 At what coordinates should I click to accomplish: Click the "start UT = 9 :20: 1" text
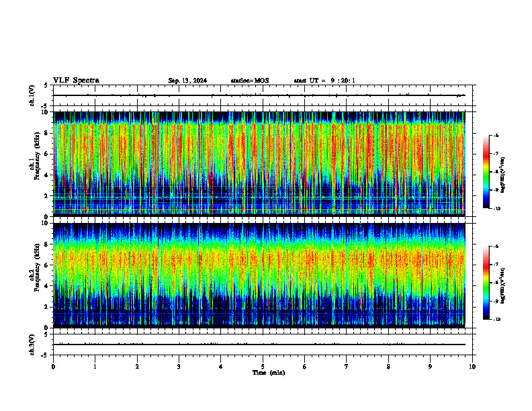click(x=324, y=81)
